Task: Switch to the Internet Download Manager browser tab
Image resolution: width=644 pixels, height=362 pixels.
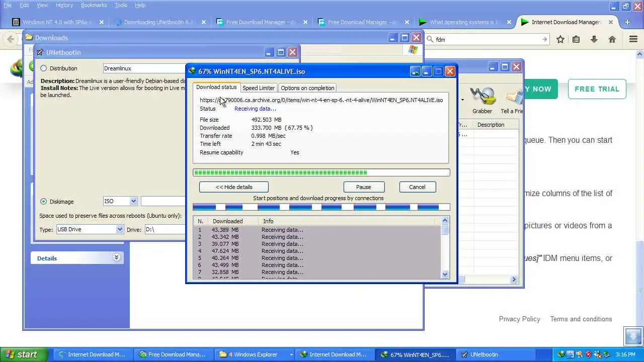Action: [x=567, y=22]
